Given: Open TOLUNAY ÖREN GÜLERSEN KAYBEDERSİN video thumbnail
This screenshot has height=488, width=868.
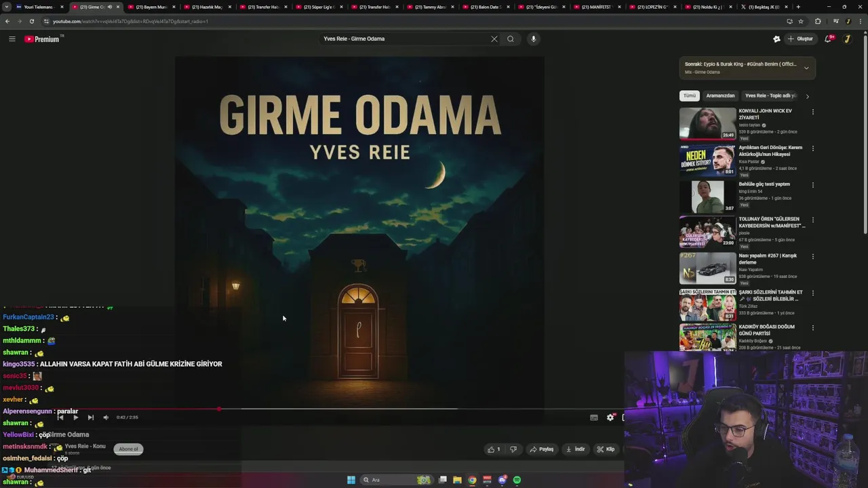Looking at the screenshot, I should tap(707, 232).
